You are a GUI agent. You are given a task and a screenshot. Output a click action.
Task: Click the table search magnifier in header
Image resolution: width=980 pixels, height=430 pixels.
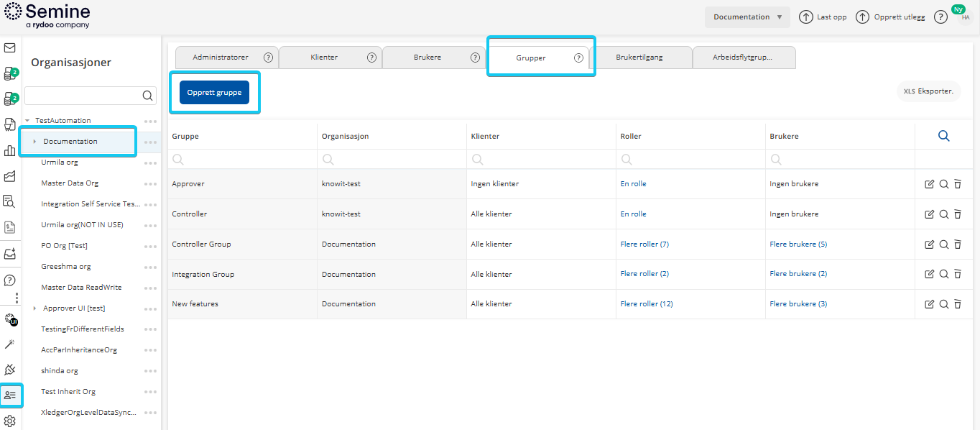point(944,136)
